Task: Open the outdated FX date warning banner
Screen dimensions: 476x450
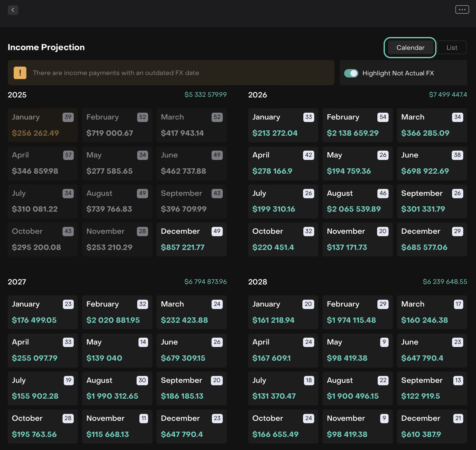Action: (x=171, y=73)
